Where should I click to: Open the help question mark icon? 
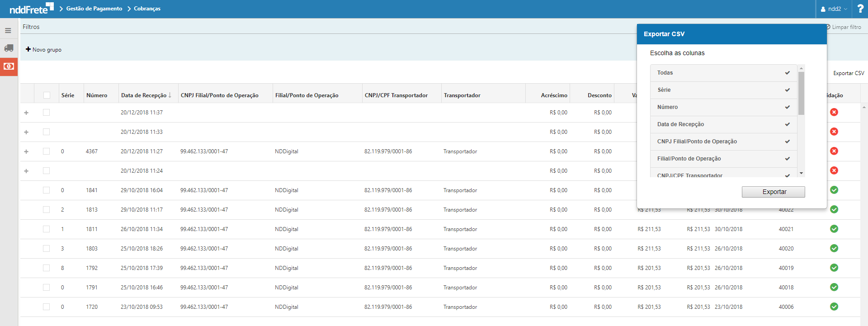pos(860,9)
